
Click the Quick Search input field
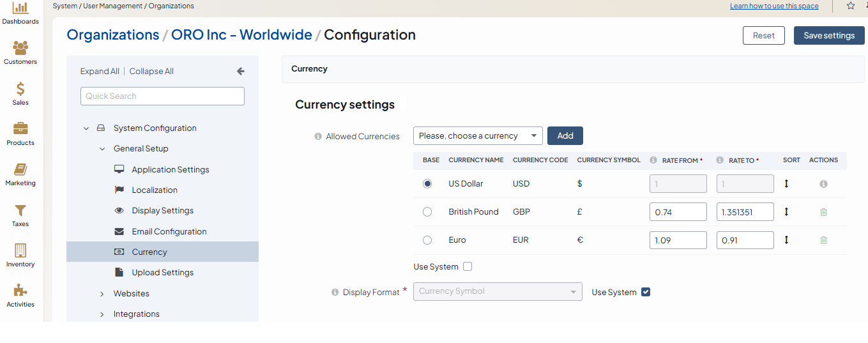(x=162, y=96)
